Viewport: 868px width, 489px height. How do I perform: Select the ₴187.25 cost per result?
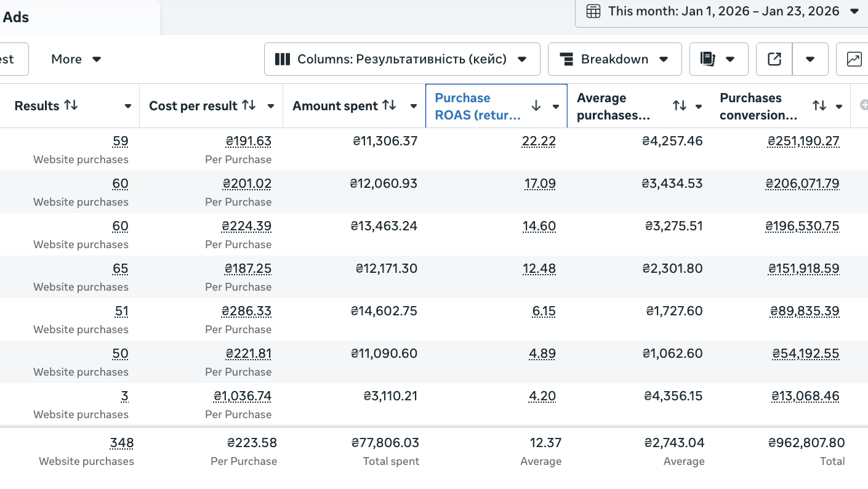tap(248, 269)
